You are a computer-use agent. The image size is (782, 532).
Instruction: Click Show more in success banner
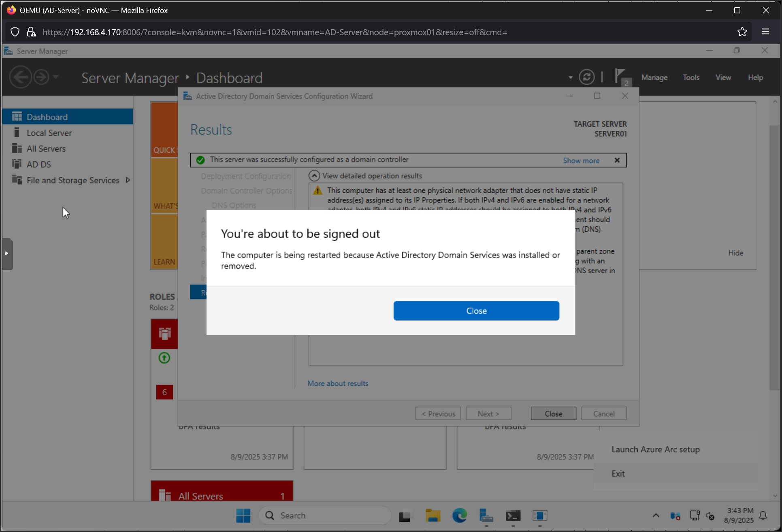point(581,160)
